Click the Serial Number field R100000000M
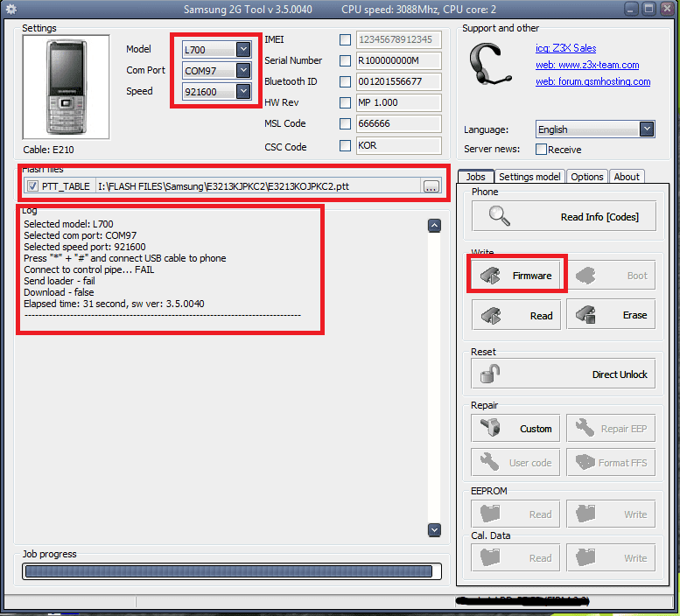 coord(398,60)
